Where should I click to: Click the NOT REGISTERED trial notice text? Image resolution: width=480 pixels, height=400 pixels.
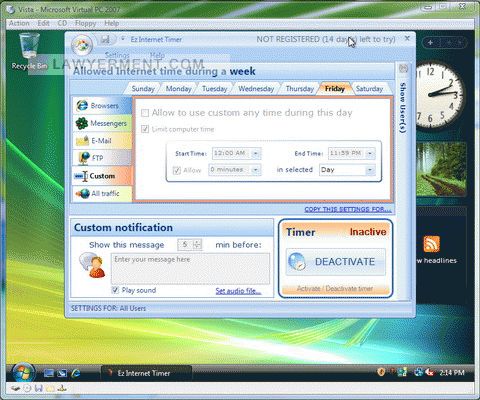(x=326, y=39)
